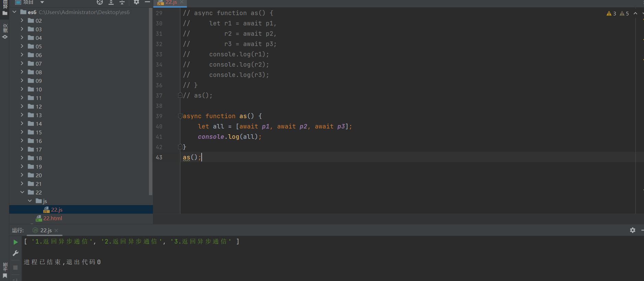Switch to 22.js run tab
This screenshot has width=644, height=281.
tap(46, 231)
